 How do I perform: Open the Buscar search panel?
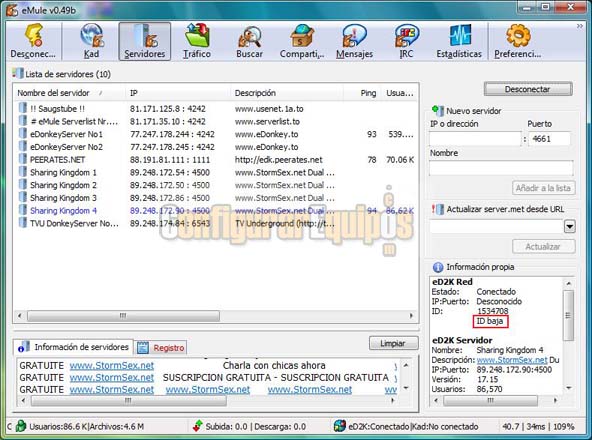(x=249, y=41)
